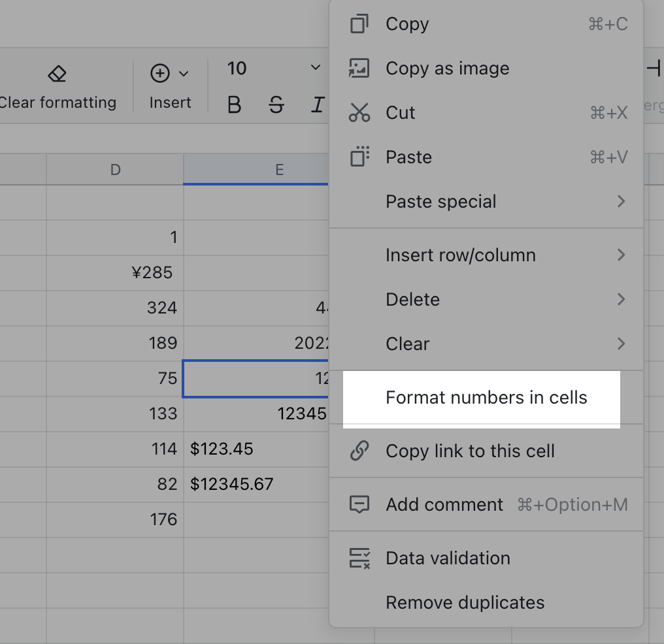Screen dimensions: 664x644
Task: Click the Copy pages icon
Action: (358, 24)
